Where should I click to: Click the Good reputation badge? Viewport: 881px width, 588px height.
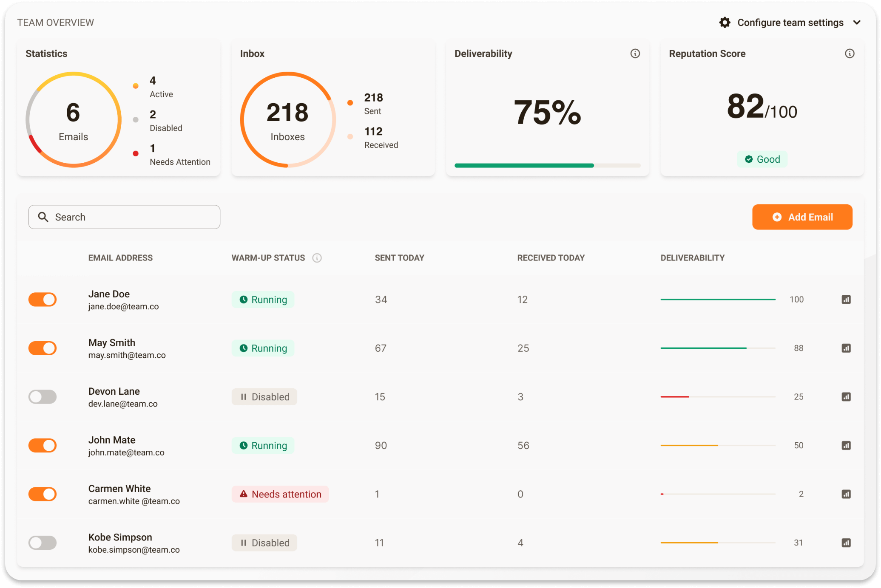pos(762,159)
